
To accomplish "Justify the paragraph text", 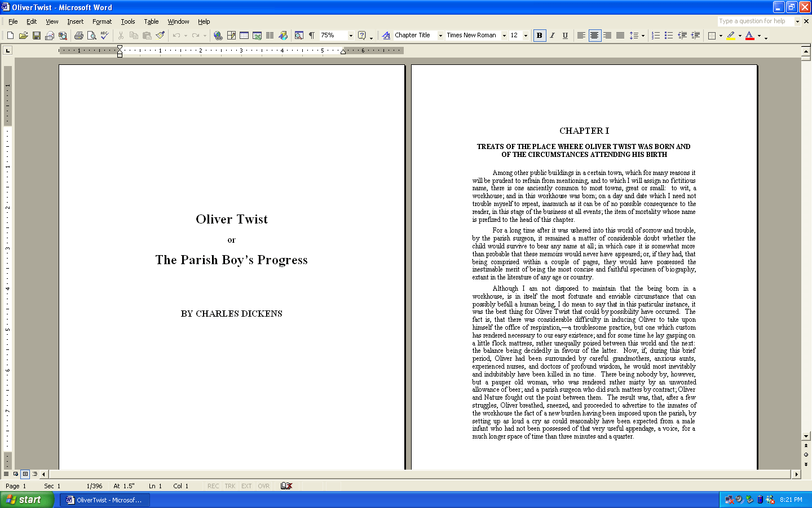I will [x=620, y=36].
